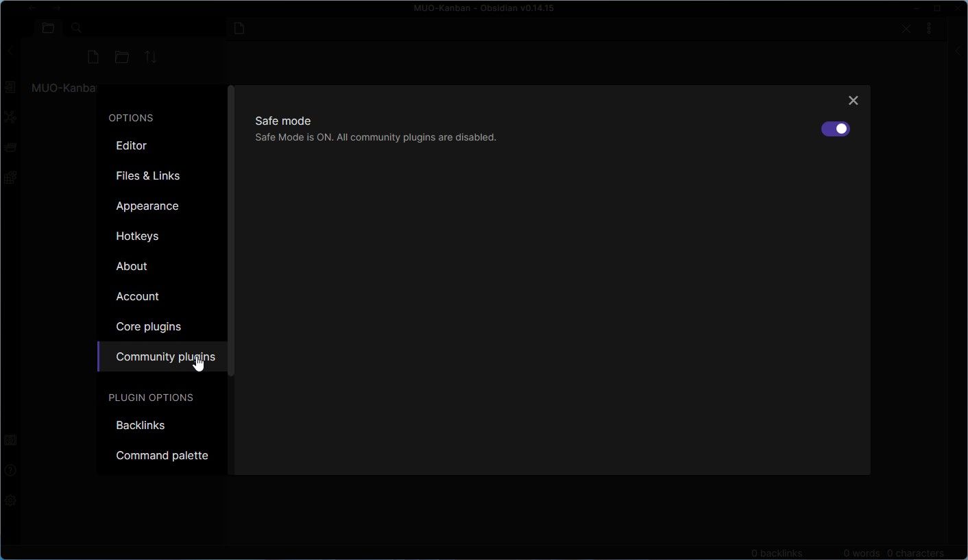Change the file explorer sort order

click(x=150, y=57)
